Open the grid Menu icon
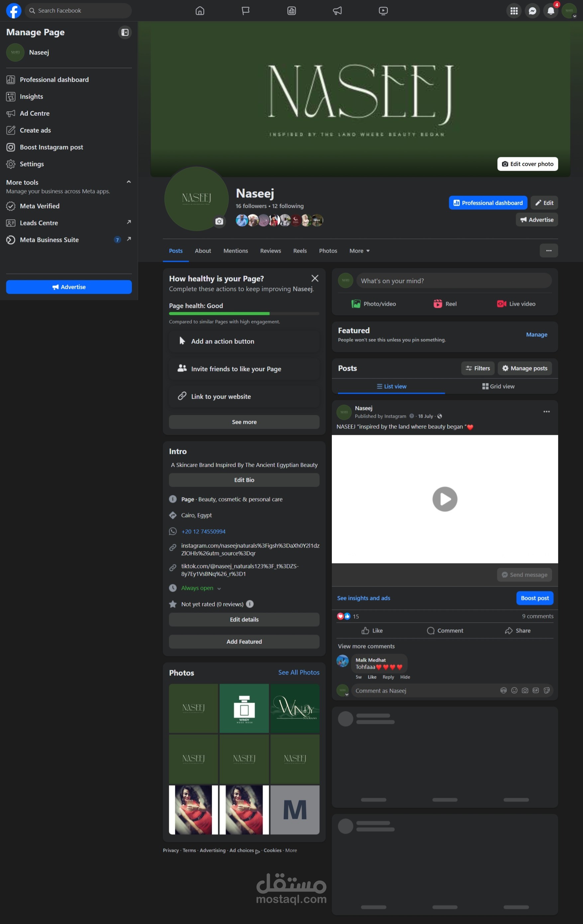This screenshot has height=924, width=583. pyautogui.click(x=514, y=11)
